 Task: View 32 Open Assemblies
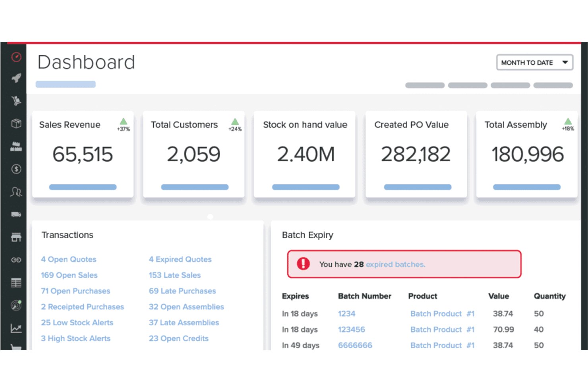coord(186,307)
